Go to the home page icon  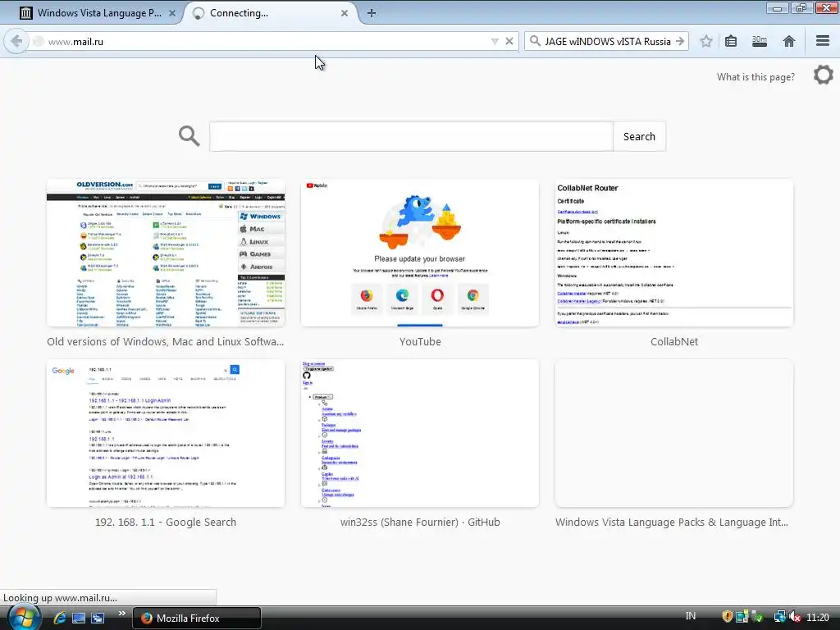788,41
